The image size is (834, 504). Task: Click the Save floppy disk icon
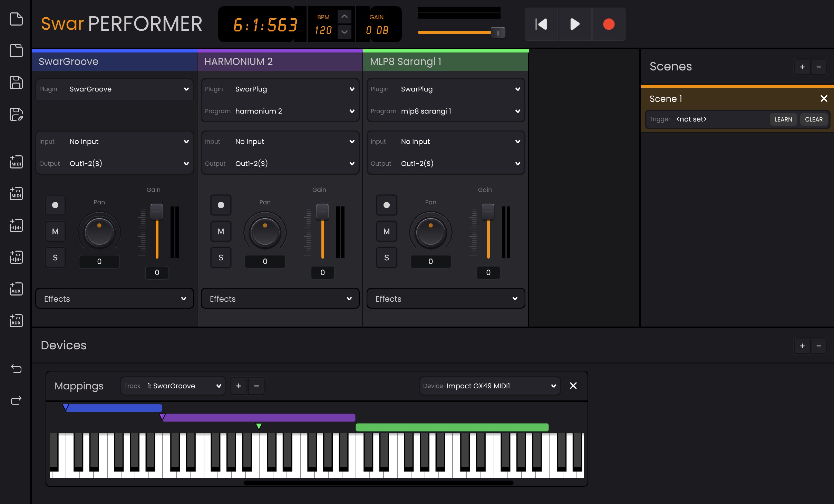tap(16, 83)
